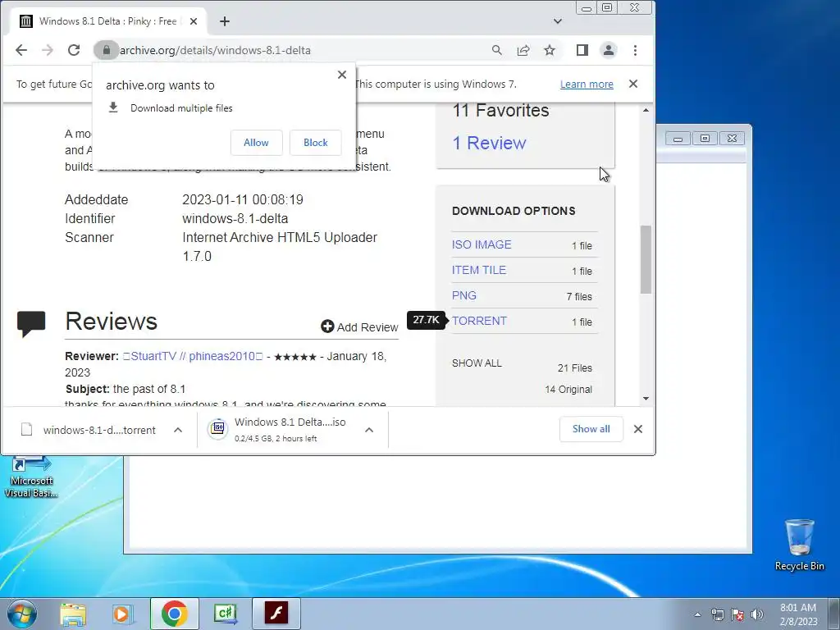This screenshot has width=840, height=630.
Task: Allow multiple file downloads
Action: pyautogui.click(x=256, y=143)
